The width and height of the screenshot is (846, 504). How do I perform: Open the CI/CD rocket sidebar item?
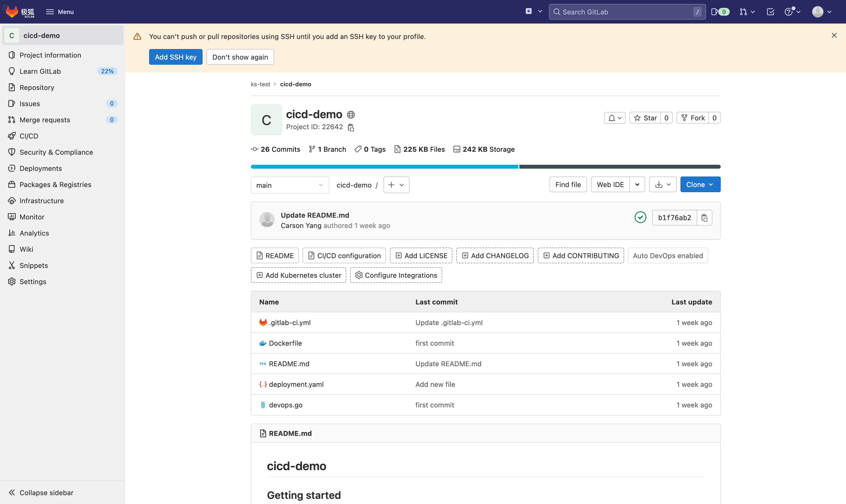(29, 136)
